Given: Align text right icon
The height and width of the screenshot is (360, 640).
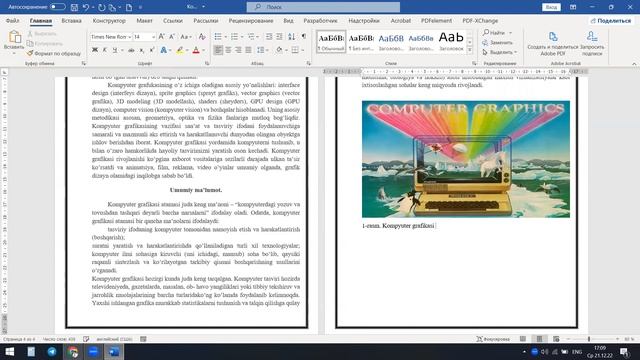Looking at the screenshot, I should tap(238, 50).
